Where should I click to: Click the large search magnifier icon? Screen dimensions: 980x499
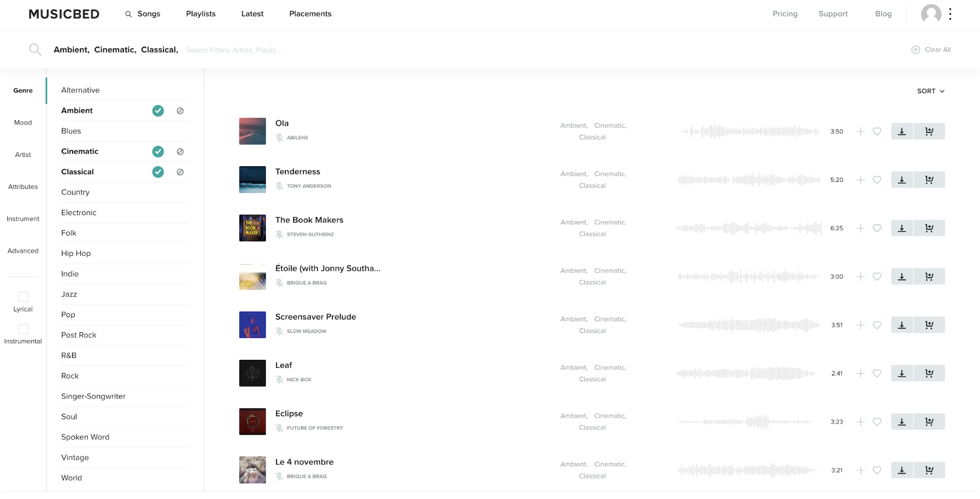pos(35,50)
